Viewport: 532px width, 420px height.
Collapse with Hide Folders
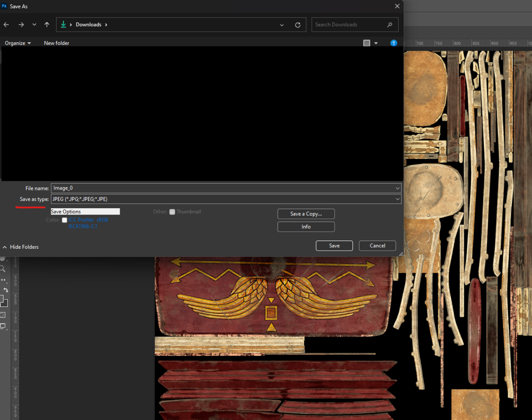coord(21,247)
